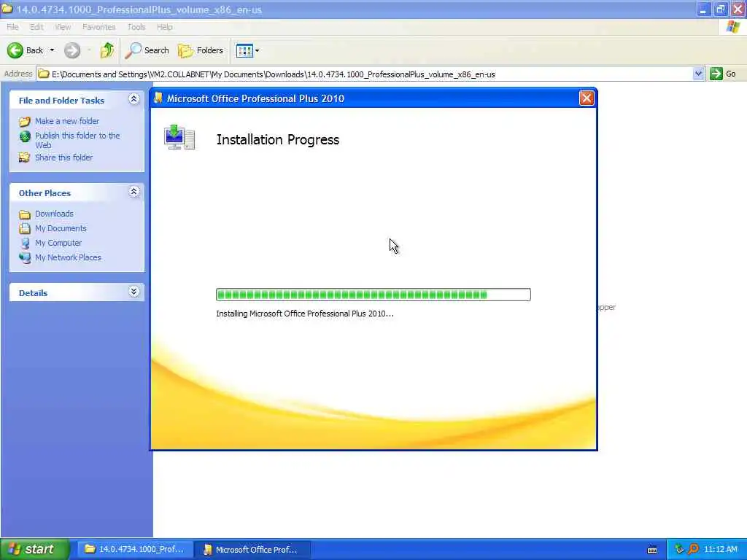Screen dimensions: 747x560
Task: Close the Office 2010 installer dialog
Action: tap(587, 98)
